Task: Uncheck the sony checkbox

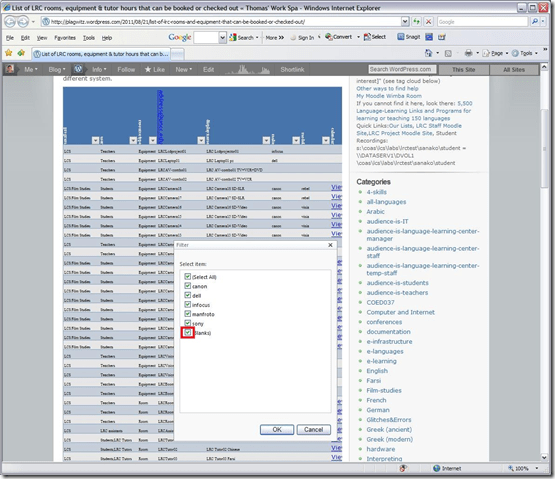Action: coord(188,323)
